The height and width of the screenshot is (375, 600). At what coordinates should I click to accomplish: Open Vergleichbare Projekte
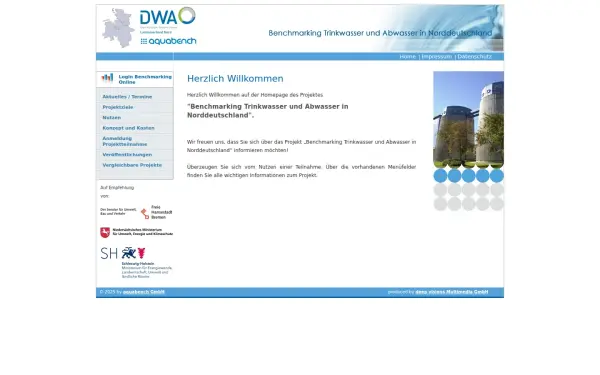click(132, 165)
